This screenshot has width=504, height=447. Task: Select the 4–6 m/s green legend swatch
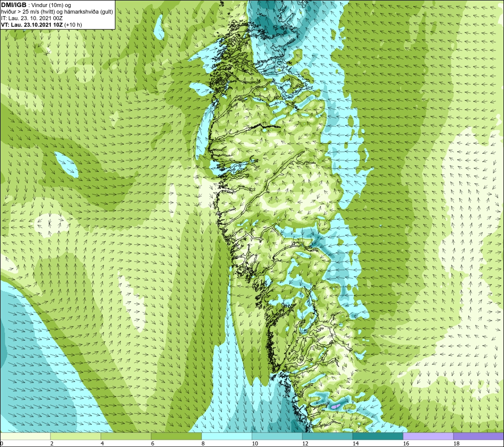coord(125,436)
